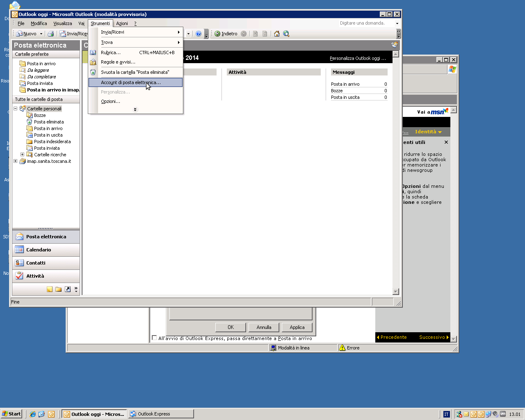Image resolution: width=525 pixels, height=420 pixels.
Task: Open the Modifica menu
Action: point(39,23)
